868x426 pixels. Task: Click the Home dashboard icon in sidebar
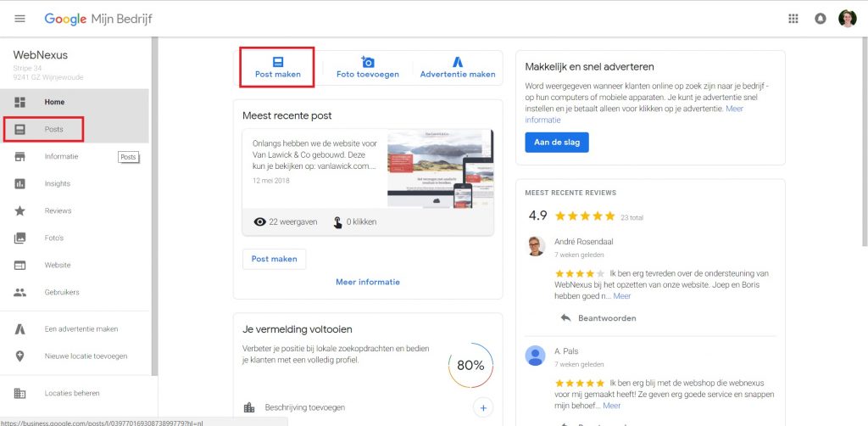click(20, 102)
